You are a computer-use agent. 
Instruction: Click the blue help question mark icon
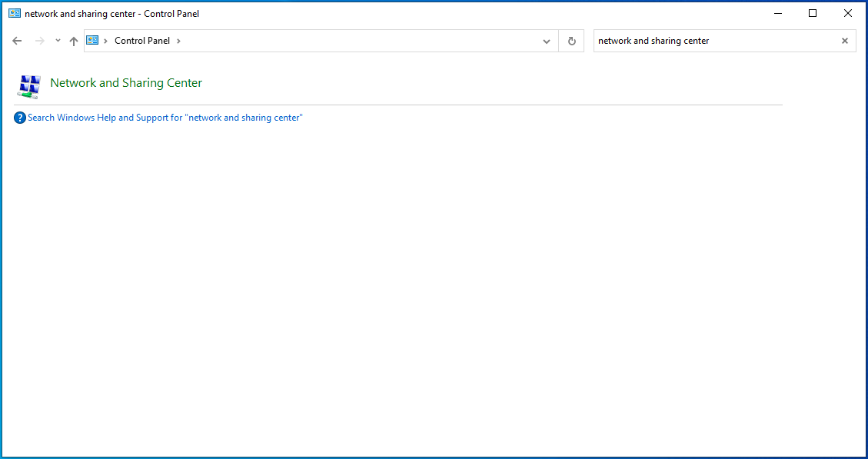coord(19,117)
